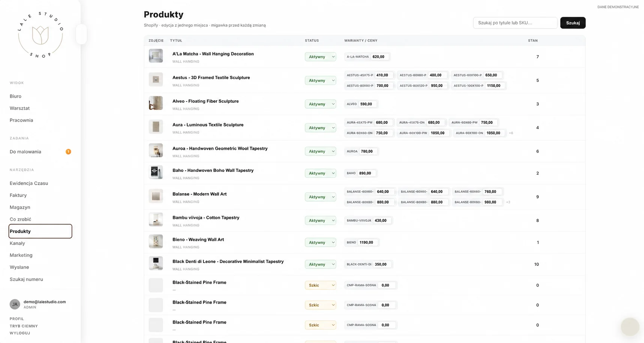Open the Alveo product thumbnail

(156, 103)
